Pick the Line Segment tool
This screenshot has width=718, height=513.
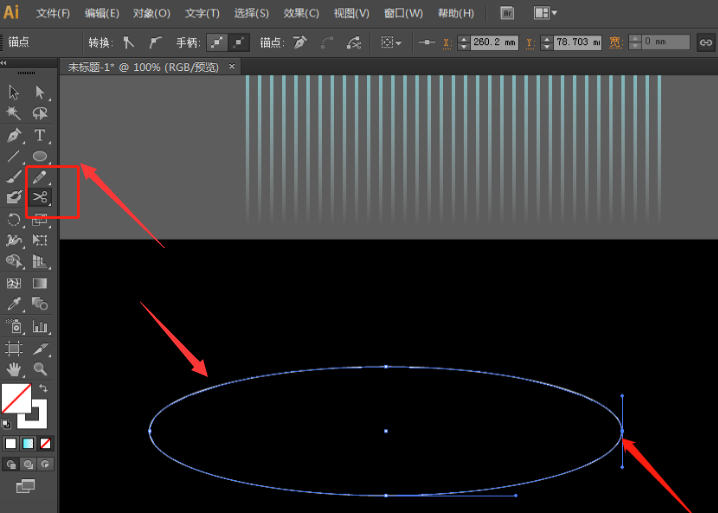tap(14, 156)
